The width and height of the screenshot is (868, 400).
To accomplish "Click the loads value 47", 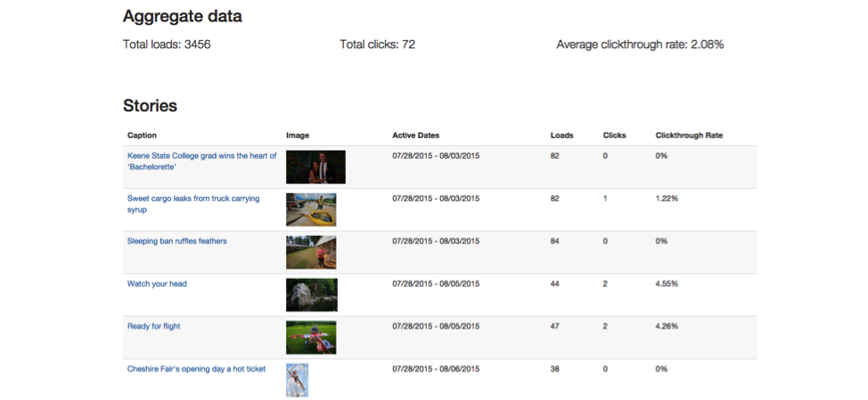I will coord(554,326).
